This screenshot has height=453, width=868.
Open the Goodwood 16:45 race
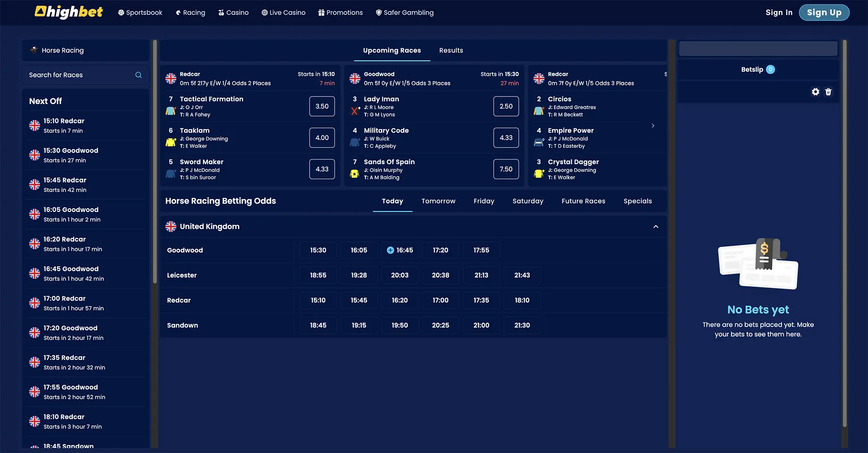(x=400, y=250)
